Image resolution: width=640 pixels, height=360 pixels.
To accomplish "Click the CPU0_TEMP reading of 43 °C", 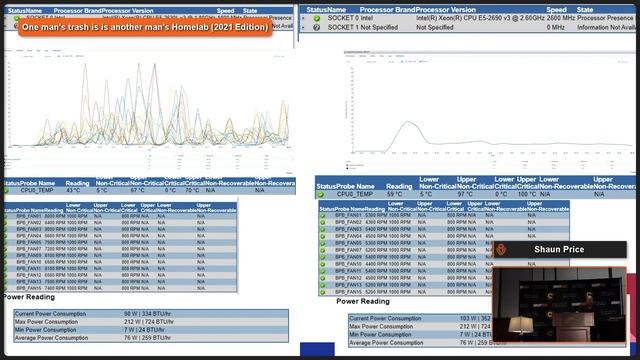I will tap(73, 190).
